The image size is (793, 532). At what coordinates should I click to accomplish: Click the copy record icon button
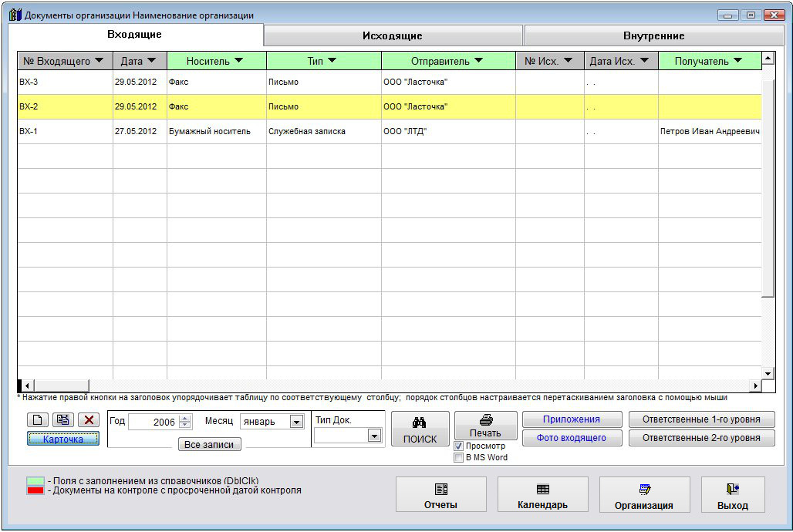tap(63, 419)
